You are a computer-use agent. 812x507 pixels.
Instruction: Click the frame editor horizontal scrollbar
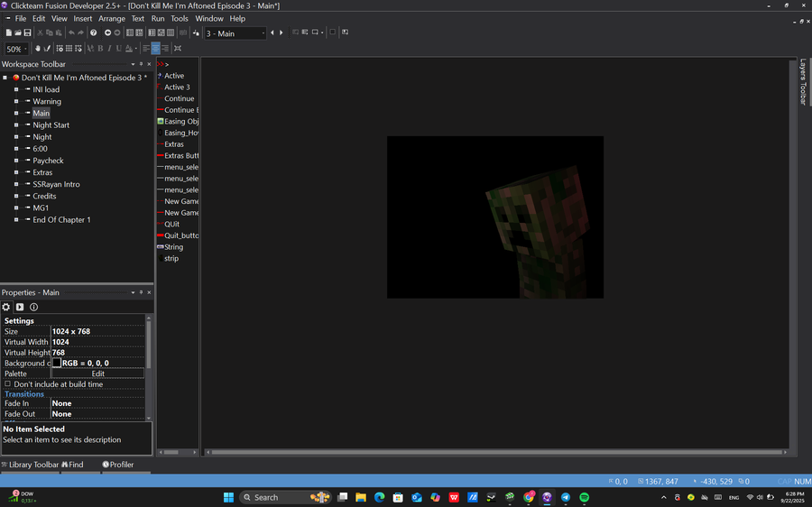(x=496, y=452)
